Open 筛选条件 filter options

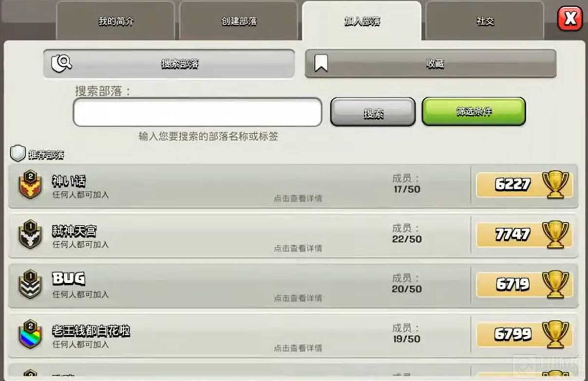click(x=474, y=111)
